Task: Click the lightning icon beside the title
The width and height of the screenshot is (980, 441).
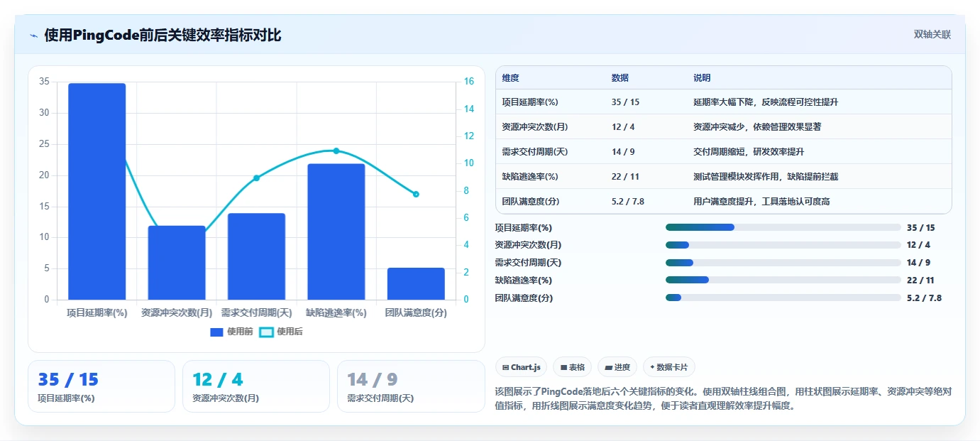Action: (33, 36)
